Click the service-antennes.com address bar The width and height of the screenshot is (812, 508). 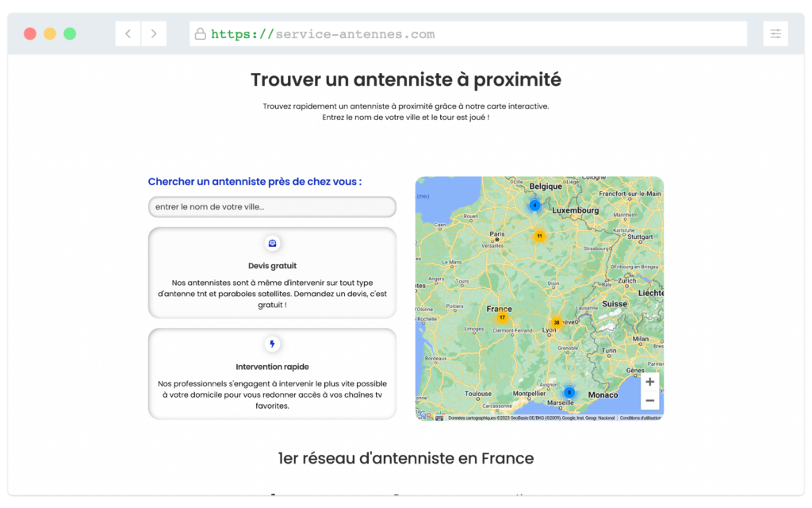click(x=468, y=33)
